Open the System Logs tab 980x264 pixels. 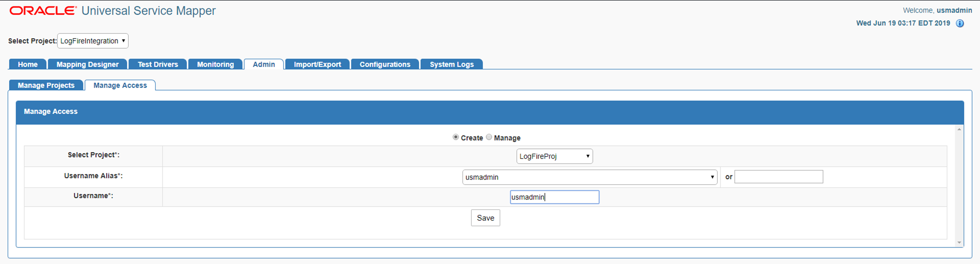[451, 64]
